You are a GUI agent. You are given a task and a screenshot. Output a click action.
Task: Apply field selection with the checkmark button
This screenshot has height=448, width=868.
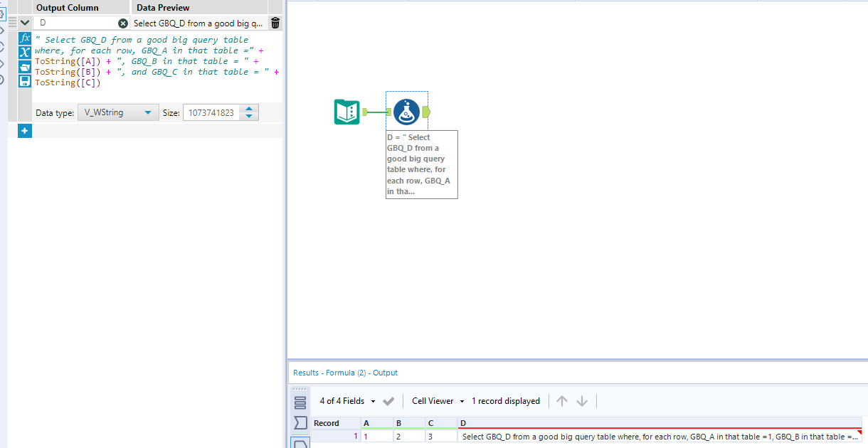pyautogui.click(x=389, y=400)
